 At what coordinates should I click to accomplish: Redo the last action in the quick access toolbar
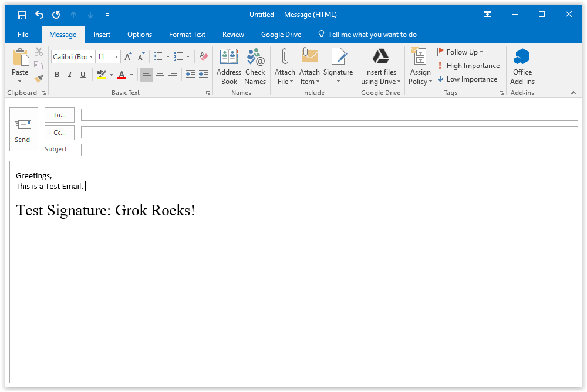click(56, 15)
